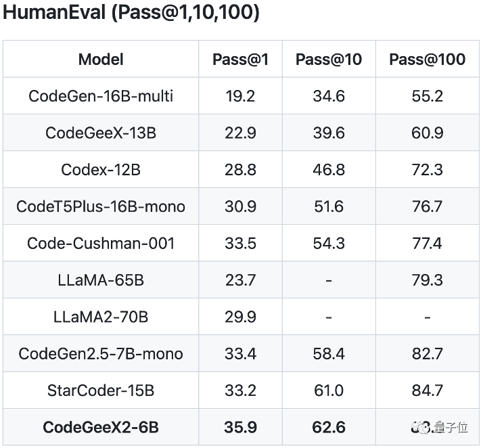Click CodeGeeX2-6B Pass@1 value 35.9
The width and height of the screenshot is (483, 448).
240,427
